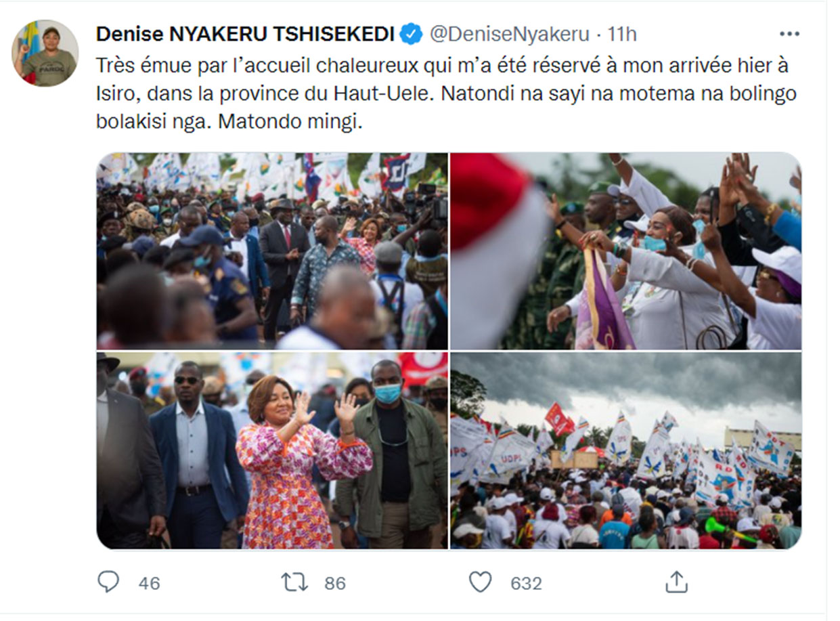Click the blue verified badge
Image resolution: width=840 pixels, height=621 pixels.
[x=411, y=34]
